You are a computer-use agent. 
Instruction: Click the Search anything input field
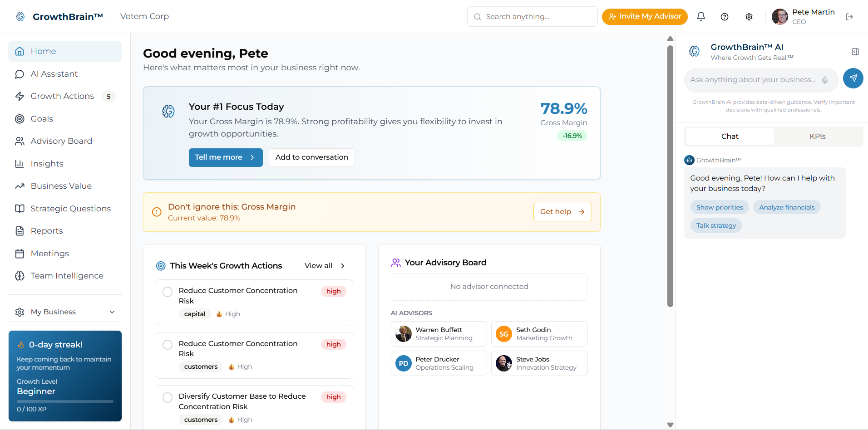coord(531,16)
